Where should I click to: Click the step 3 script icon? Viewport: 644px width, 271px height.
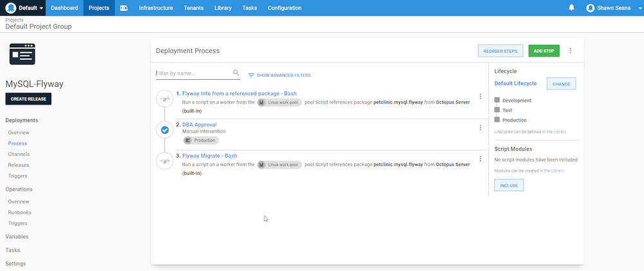165,161
